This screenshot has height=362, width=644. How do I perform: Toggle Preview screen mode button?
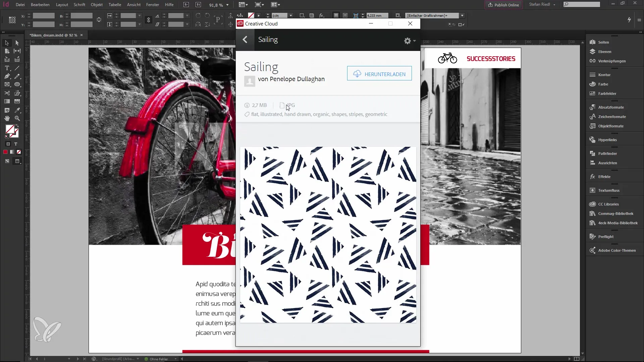(x=17, y=161)
